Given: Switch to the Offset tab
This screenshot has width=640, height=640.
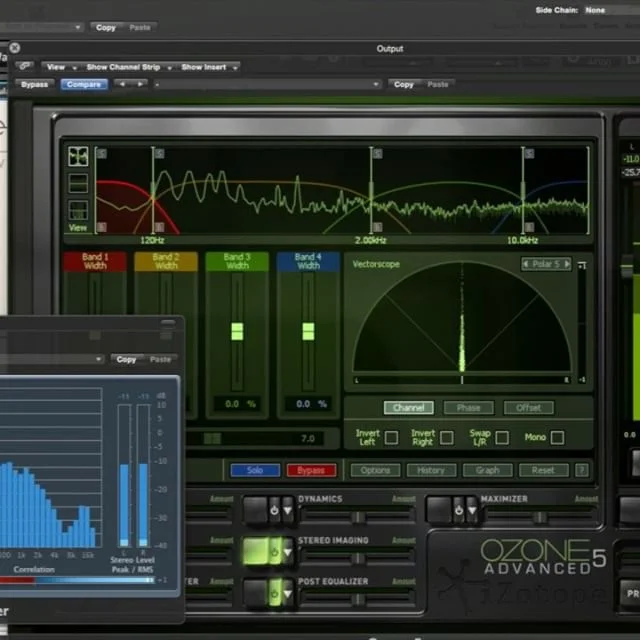Looking at the screenshot, I should [529, 407].
